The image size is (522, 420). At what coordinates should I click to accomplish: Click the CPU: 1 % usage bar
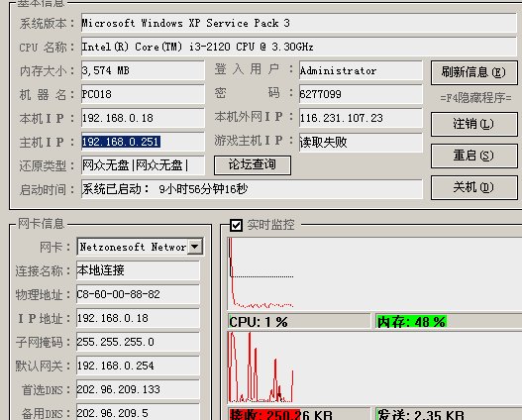299,322
